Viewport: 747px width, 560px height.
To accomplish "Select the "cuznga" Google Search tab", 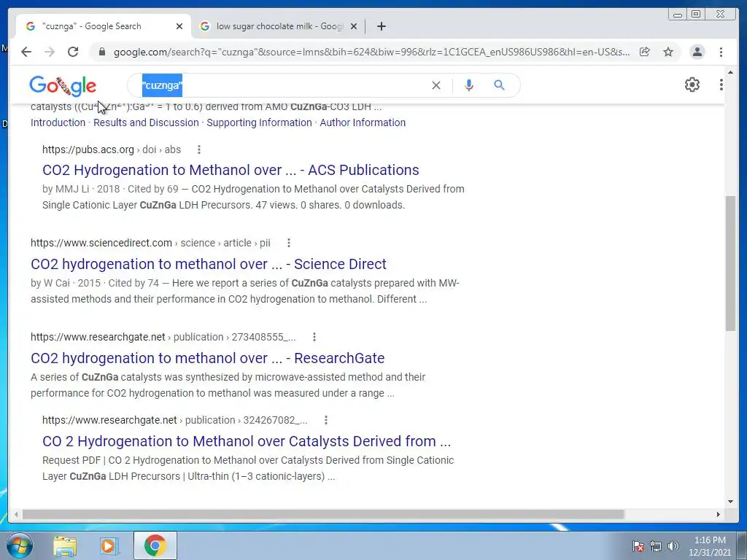I will click(x=104, y=26).
